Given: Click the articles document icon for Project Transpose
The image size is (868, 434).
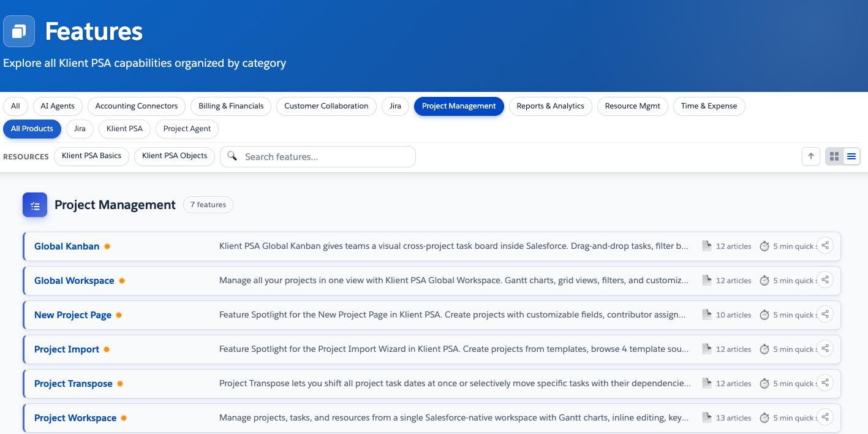Looking at the screenshot, I should pyautogui.click(x=707, y=383).
